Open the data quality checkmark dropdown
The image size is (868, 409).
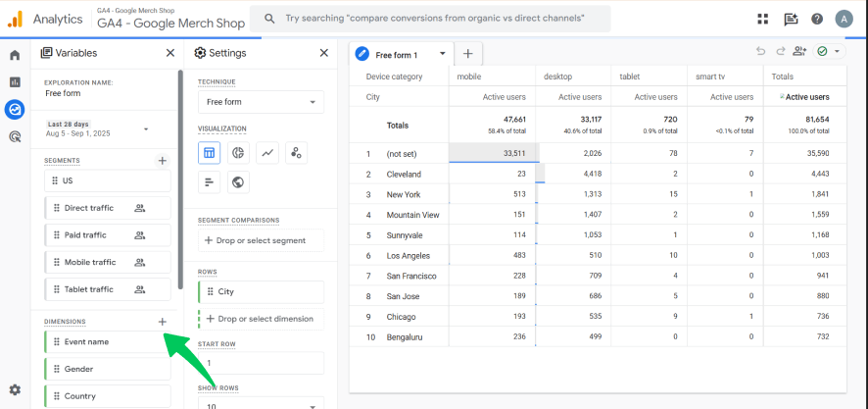829,52
